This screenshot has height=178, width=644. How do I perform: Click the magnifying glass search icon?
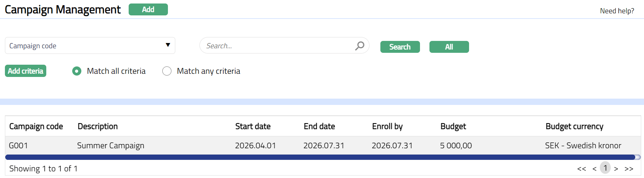point(360,46)
